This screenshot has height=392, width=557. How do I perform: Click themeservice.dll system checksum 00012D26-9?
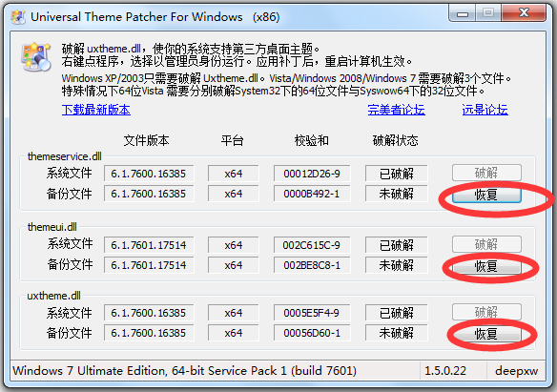[x=312, y=174]
